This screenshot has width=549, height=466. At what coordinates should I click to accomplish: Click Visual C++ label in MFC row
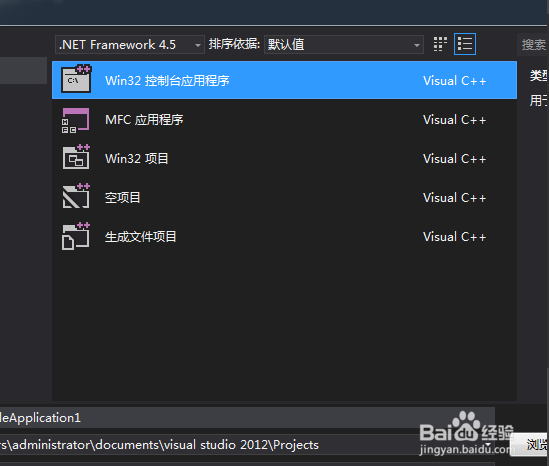tap(454, 120)
